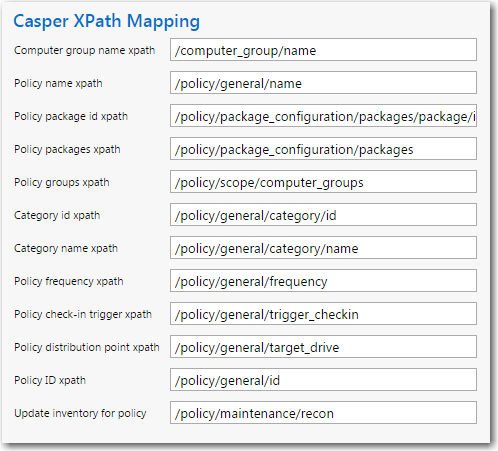Focus the Policy package id xpath field
Viewport: 498px width, 451px height.
tap(323, 116)
